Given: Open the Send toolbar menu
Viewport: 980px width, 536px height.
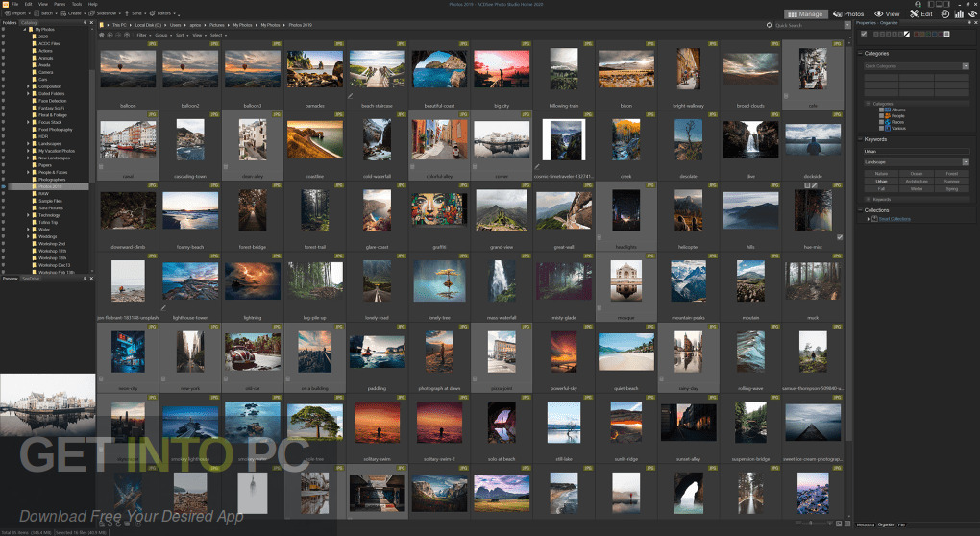Looking at the screenshot, I should pos(135,13).
